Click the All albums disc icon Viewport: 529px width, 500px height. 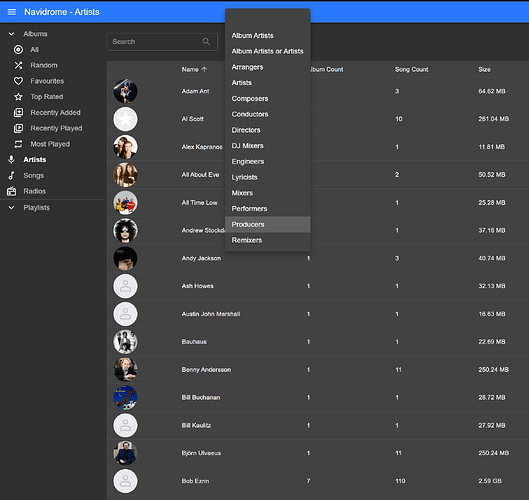pyautogui.click(x=18, y=50)
